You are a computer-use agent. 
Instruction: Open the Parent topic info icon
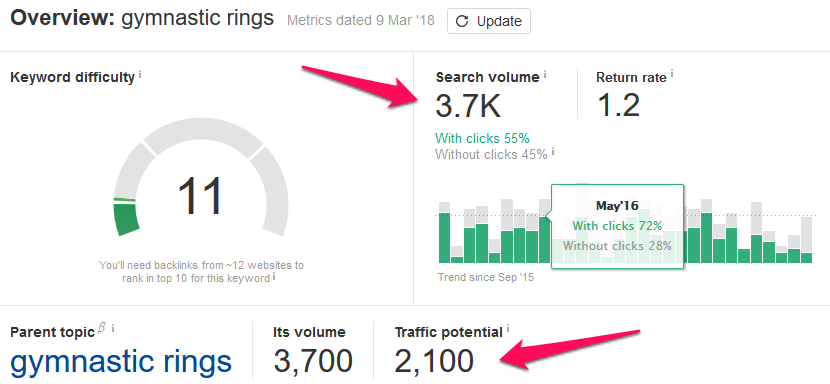click(113, 329)
